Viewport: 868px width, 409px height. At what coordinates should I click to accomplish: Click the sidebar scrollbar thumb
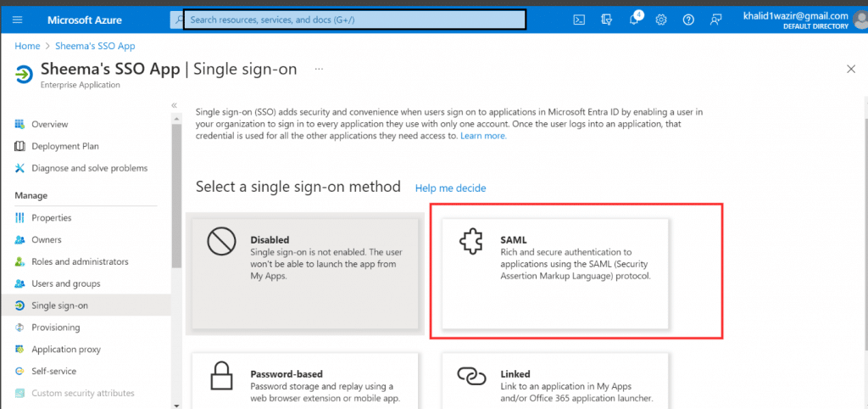(x=176, y=195)
